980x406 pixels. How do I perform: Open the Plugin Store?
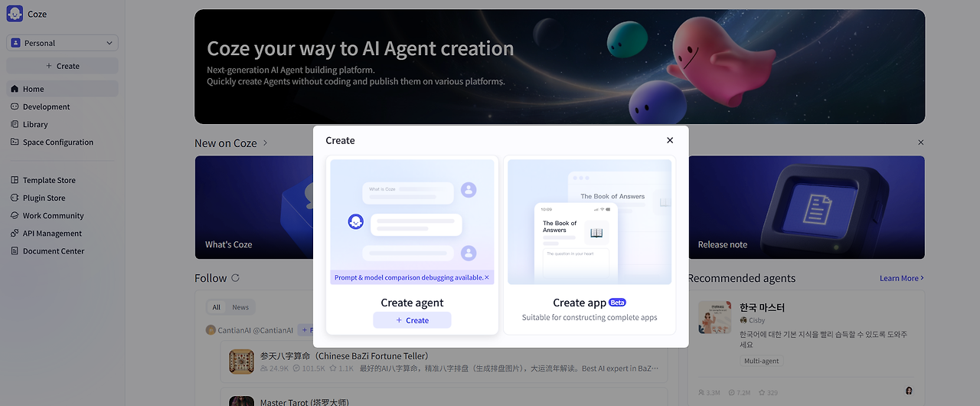coord(63,198)
